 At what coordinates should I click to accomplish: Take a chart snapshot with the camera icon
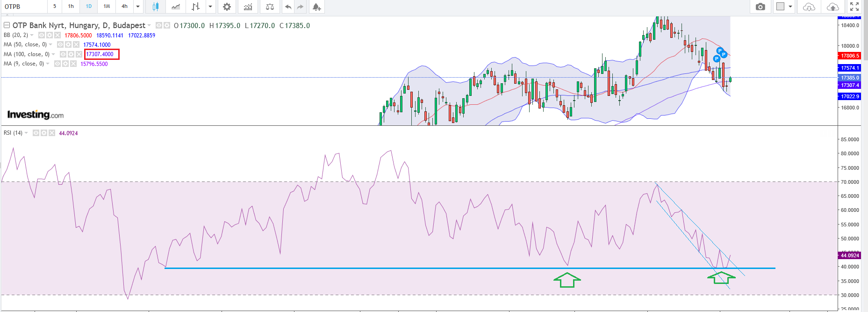[760, 7]
